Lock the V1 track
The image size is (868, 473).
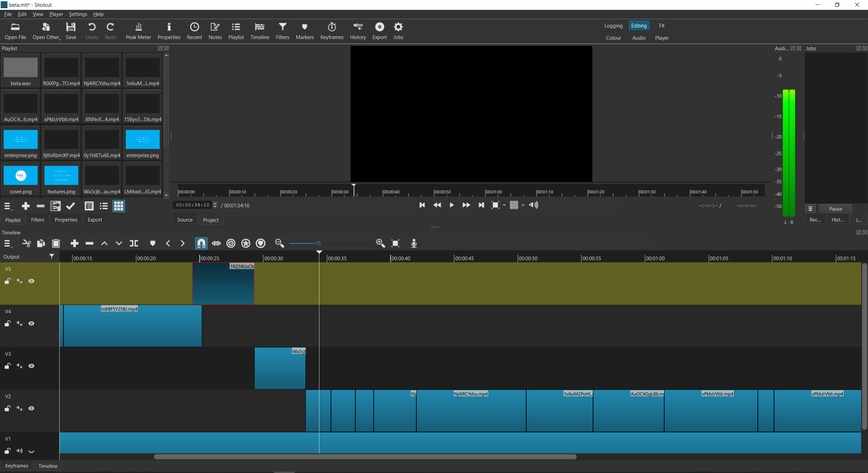(7, 451)
